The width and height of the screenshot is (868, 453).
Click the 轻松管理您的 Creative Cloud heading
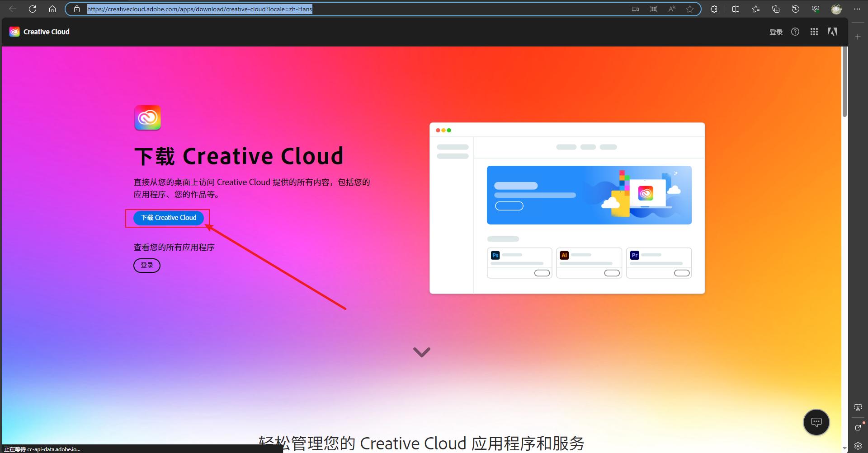pos(421,444)
